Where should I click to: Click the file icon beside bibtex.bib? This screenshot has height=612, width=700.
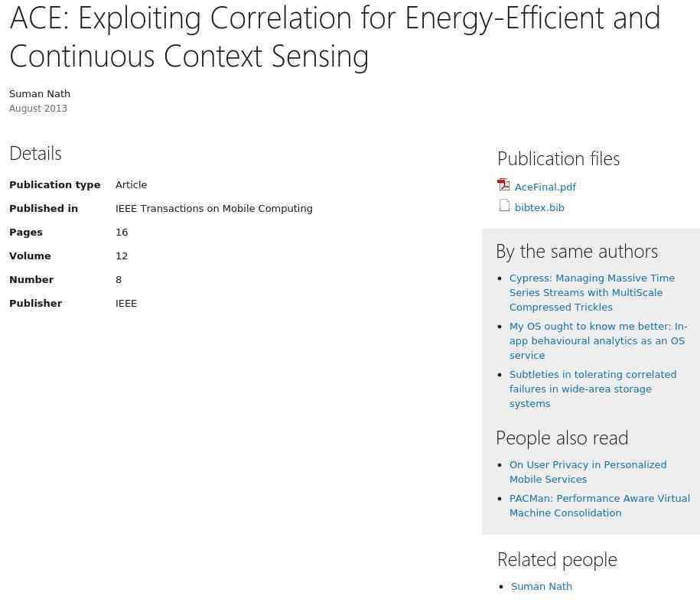[504, 206]
